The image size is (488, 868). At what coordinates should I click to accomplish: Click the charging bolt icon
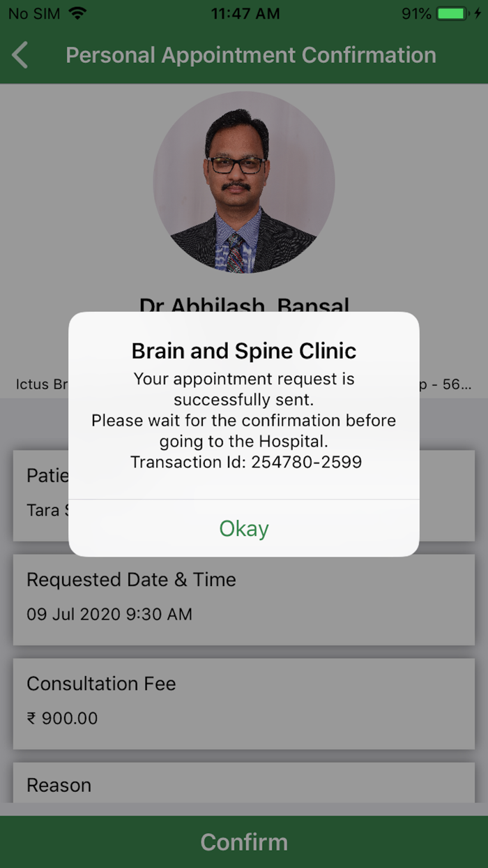478,12
